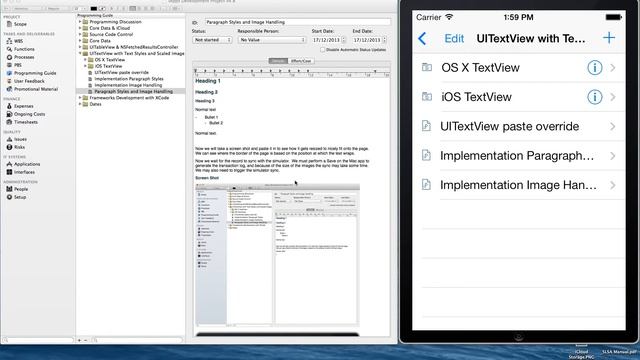Open Setup under Administration
Viewport: 640px width, 360px height.
click(x=16, y=197)
